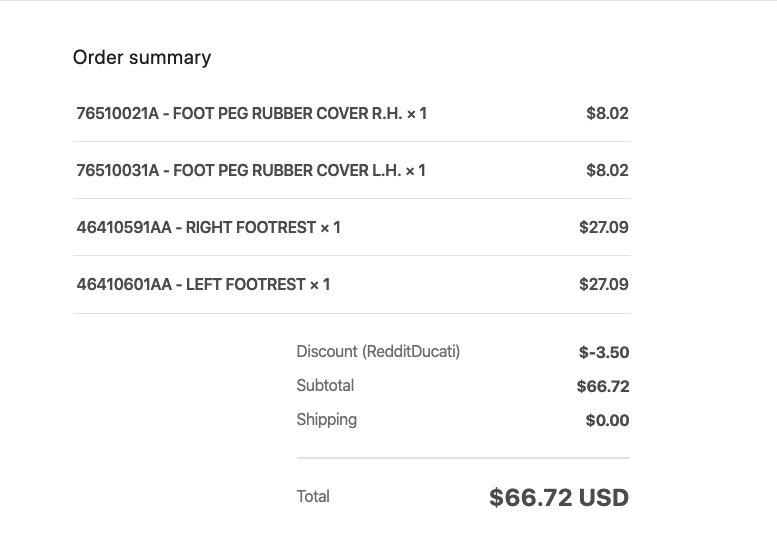This screenshot has height=554, width=777.
Task: Click the RedditDucati discount code text
Action: point(411,352)
